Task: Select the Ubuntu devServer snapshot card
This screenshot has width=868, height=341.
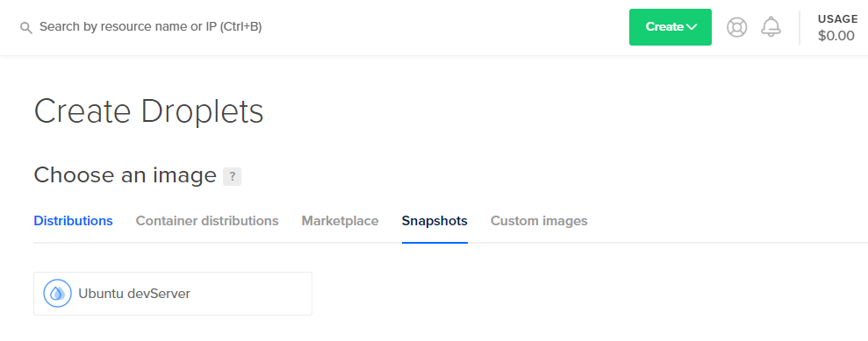Action: (173, 294)
